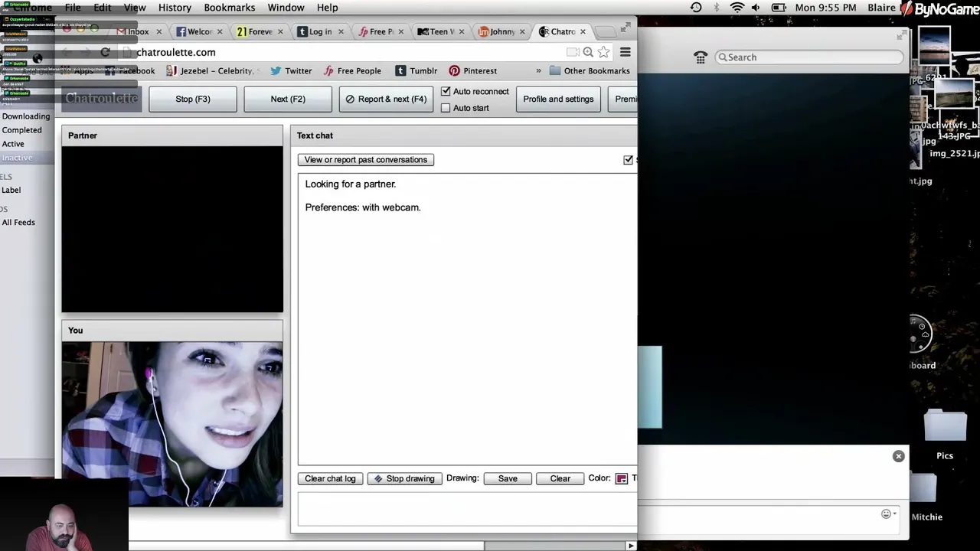Open the Other Bookmarks folder
The height and width of the screenshot is (551, 980).
[x=589, y=70]
